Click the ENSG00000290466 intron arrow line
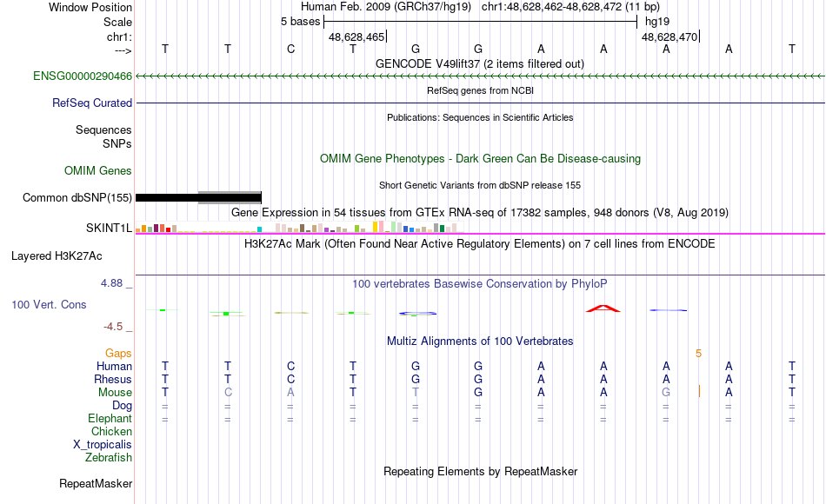This screenshot has height=504, width=826. click(480, 76)
